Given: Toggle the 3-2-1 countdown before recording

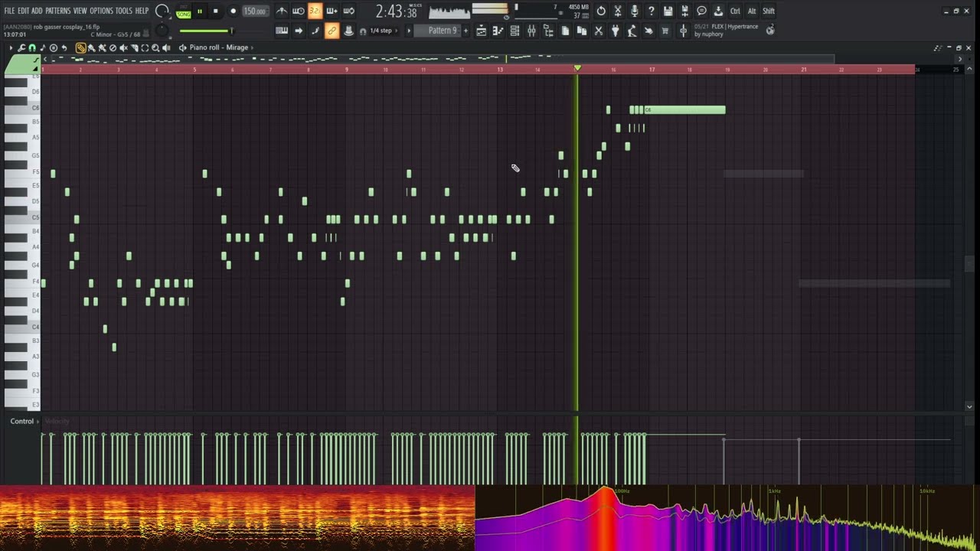Looking at the screenshot, I should (315, 11).
